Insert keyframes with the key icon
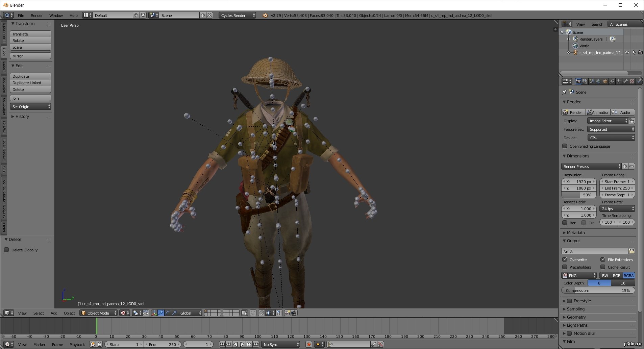This screenshot has width=644, height=349. (x=374, y=344)
